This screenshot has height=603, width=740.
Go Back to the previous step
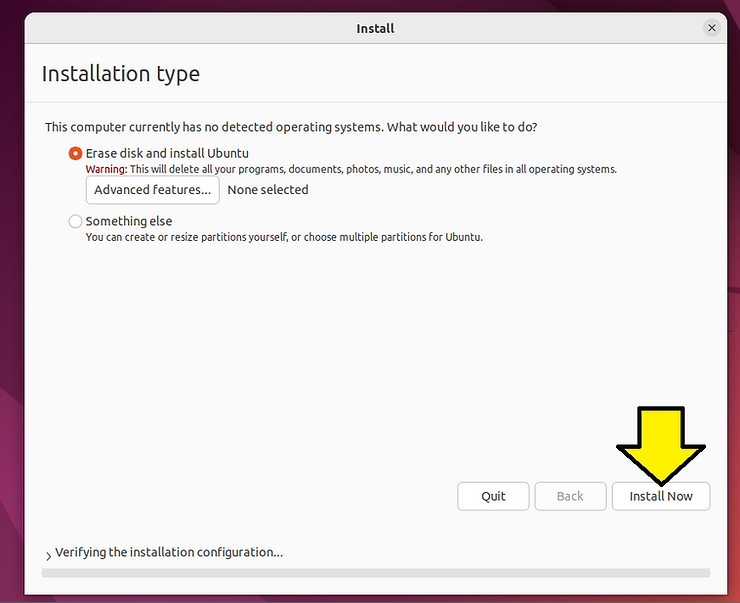coord(570,496)
